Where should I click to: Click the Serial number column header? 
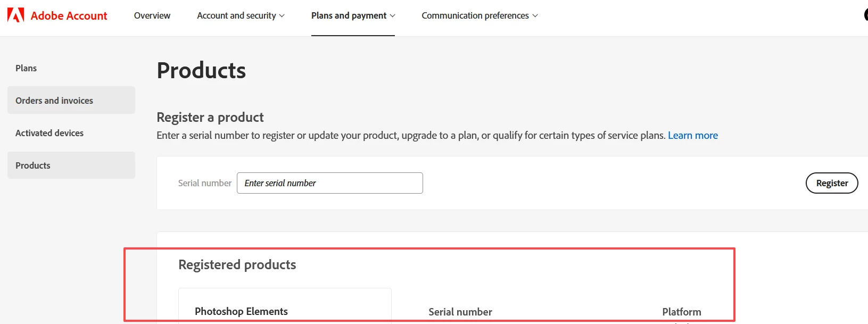tap(460, 312)
